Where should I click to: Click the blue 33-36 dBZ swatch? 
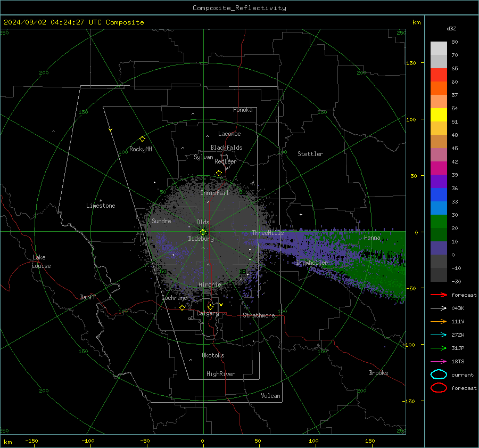439,195
